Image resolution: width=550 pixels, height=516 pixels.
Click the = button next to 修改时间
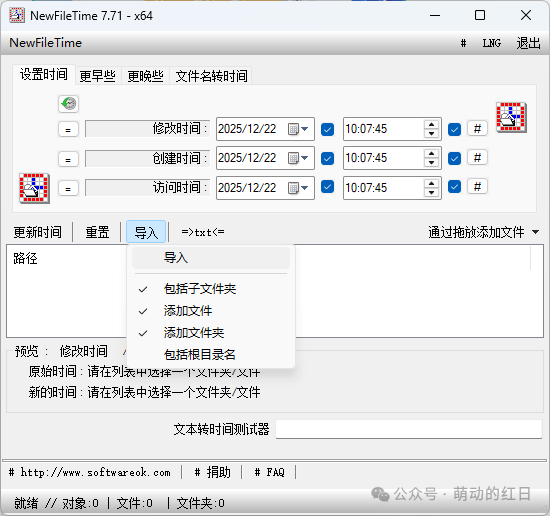[x=68, y=129]
